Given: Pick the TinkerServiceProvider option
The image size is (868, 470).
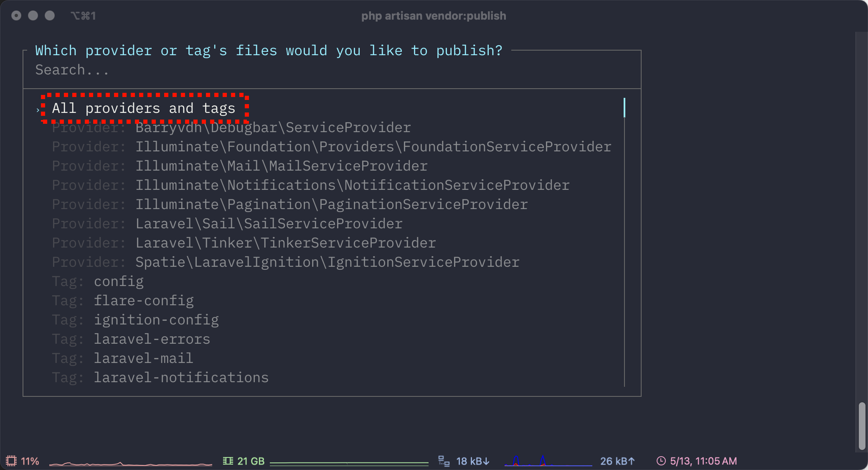Looking at the screenshot, I should coord(244,243).
